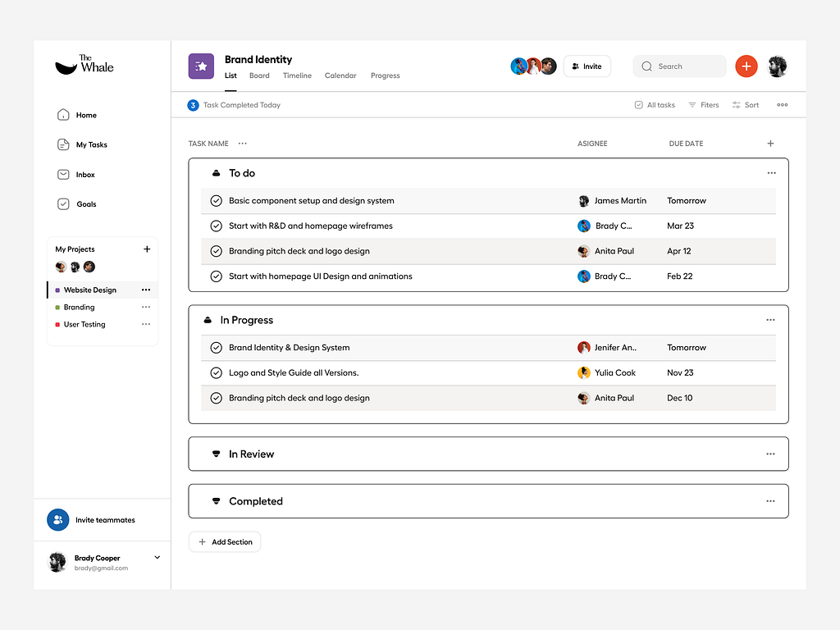This screenshot has width=840, height=630.
Task: Open the three-dot menu for Website Design
Action: coord(146,290)
